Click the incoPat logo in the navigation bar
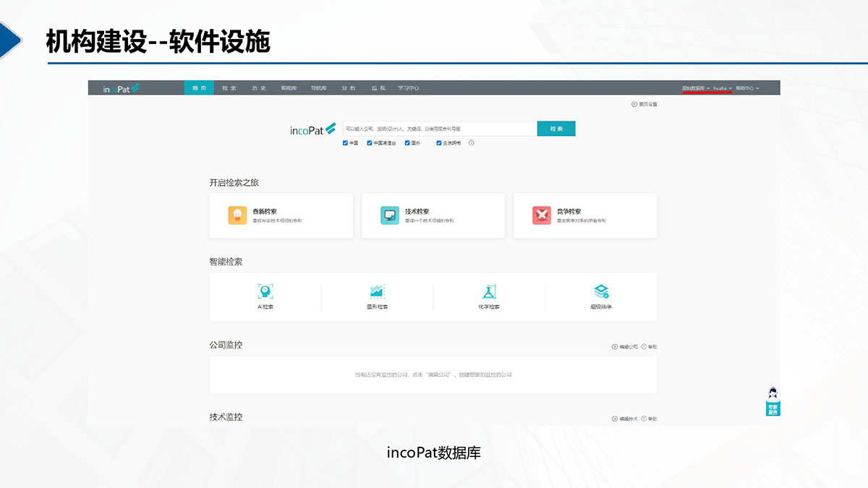This screenshot has height=488, width=868. (x=120, y=88)
